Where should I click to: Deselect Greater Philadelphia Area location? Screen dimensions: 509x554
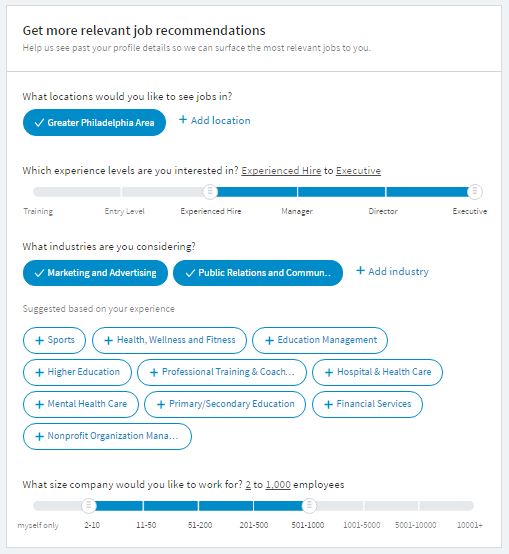94,123
